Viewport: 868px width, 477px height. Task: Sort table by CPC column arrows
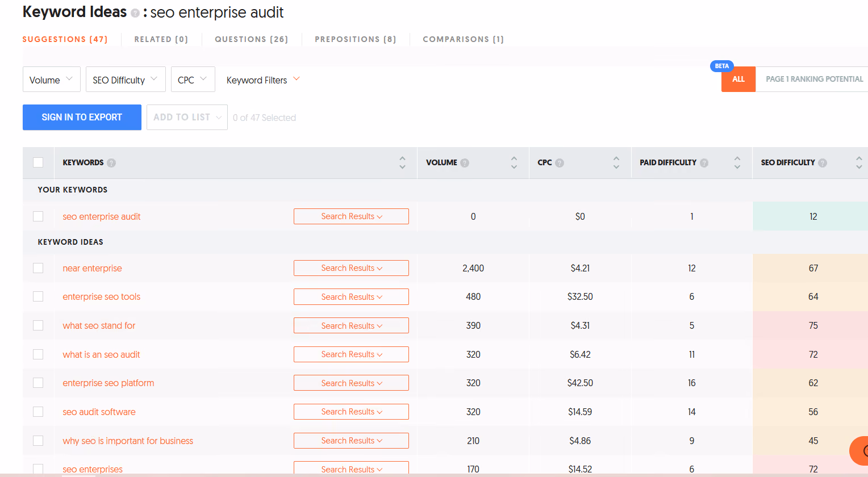pyautogui.click(x=616, y=163)
